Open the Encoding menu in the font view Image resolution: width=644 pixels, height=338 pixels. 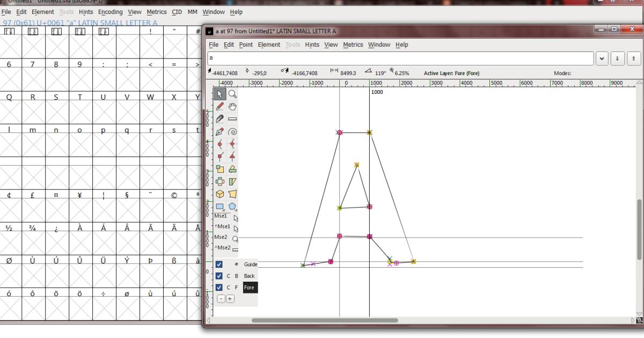110,12
